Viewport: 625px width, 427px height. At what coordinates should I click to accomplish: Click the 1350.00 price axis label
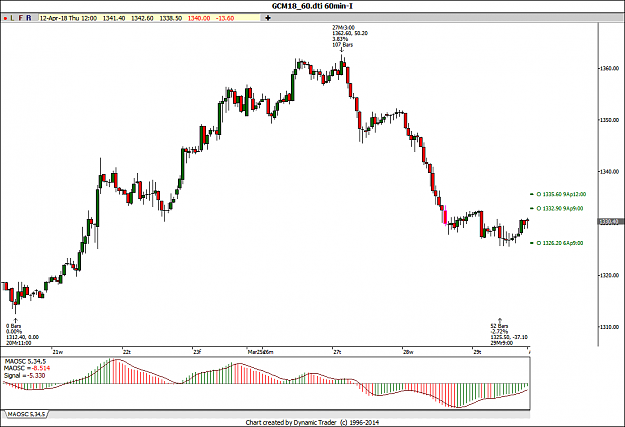pyautogui.click(x=610, y=120)
